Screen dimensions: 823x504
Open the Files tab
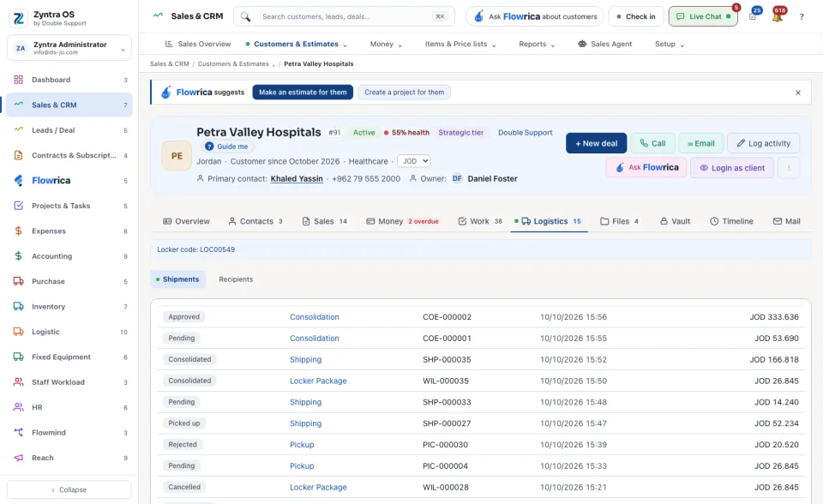pos(619,221)
